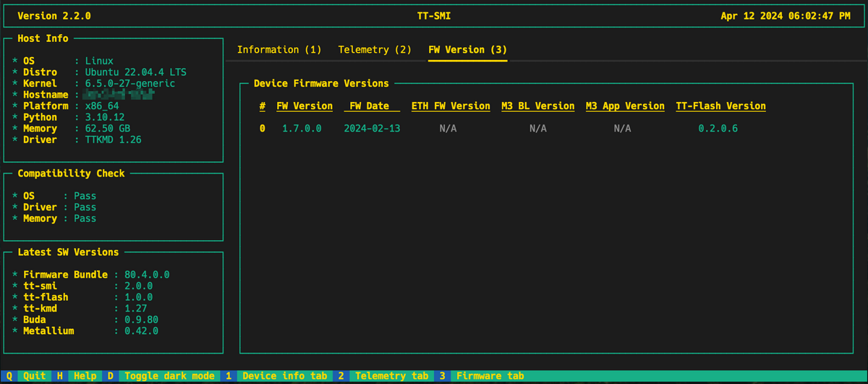Click the date and time in header
The height and width of the screenshot is (384, 868).
786,16
